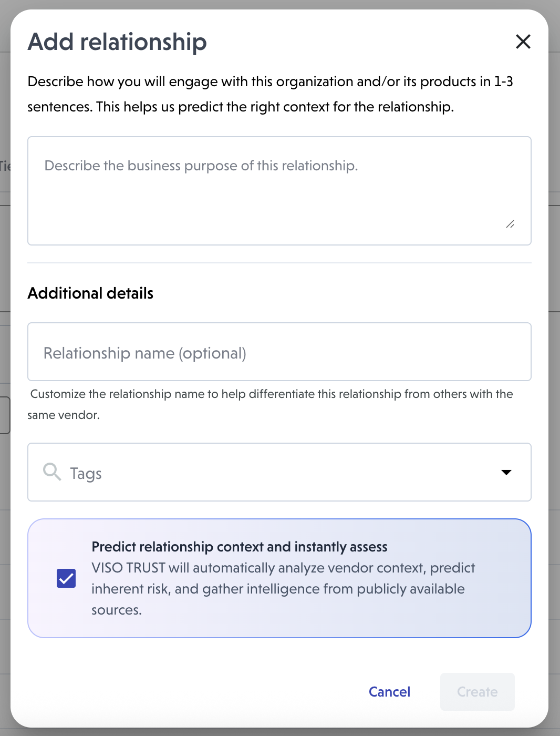The image size is (560, 736).
Task: Click the textarea resize handle icon
Action: click(x=510, y=224)
